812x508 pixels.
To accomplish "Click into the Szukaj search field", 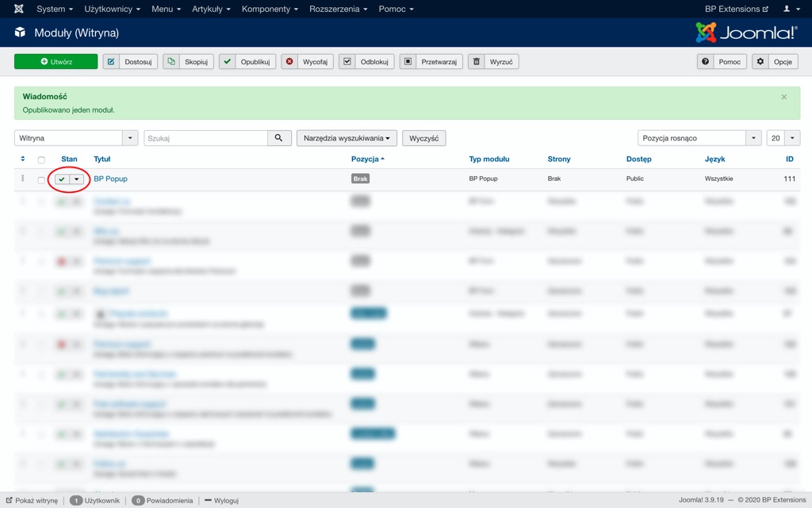I will click(205, 138).
